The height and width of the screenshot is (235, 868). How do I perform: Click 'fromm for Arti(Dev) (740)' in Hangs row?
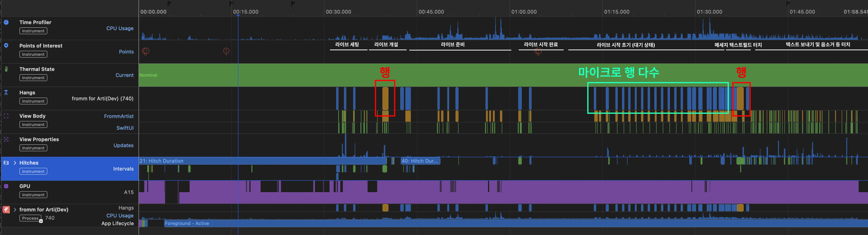tap(103, 99)
